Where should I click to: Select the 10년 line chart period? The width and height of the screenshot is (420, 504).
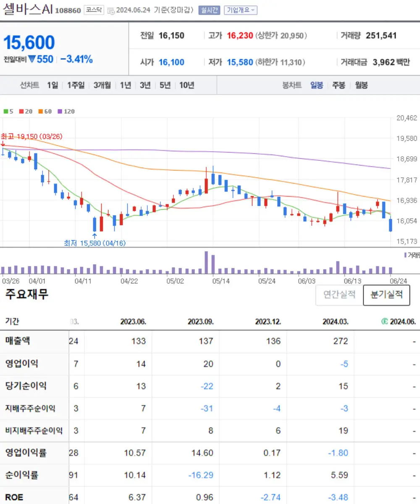(187, 85)
